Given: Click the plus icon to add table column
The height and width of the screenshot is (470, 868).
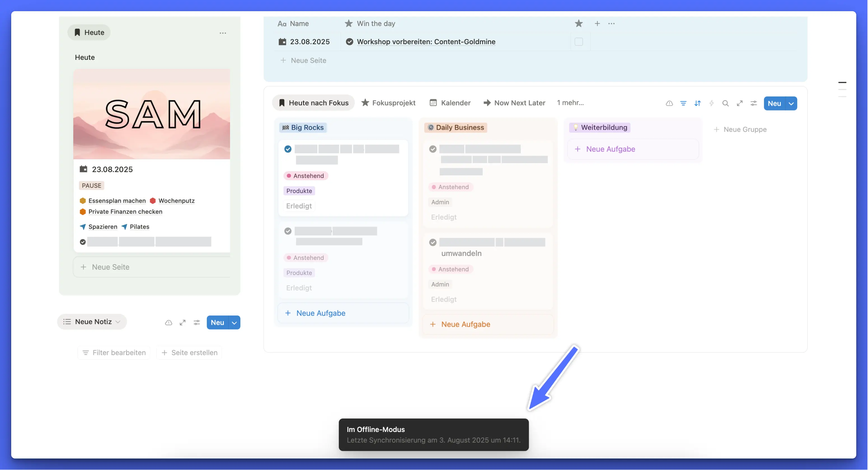Looking at the screenshot, I should (597, 23).
